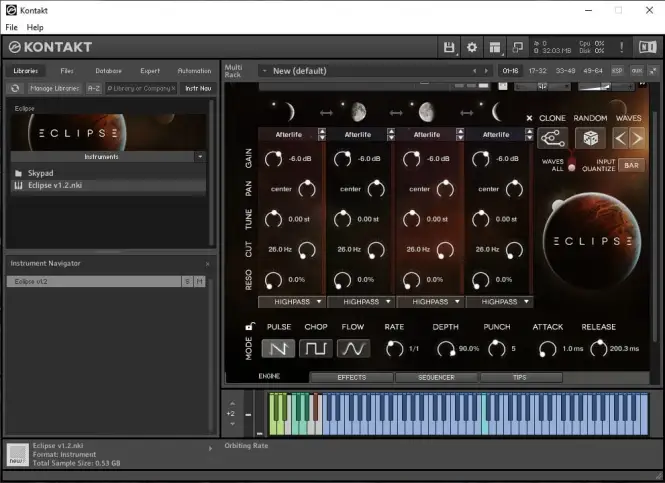Open the TIPS tab
Image resolution: width=665 pixels, height=483 pixels.
(x=520, y=377)
